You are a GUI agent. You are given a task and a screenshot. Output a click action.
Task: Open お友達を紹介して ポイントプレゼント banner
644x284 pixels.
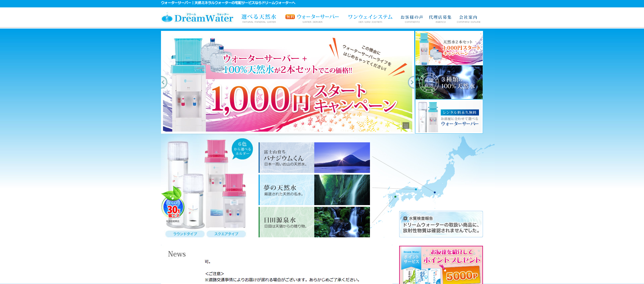click(x=441, y=265)
